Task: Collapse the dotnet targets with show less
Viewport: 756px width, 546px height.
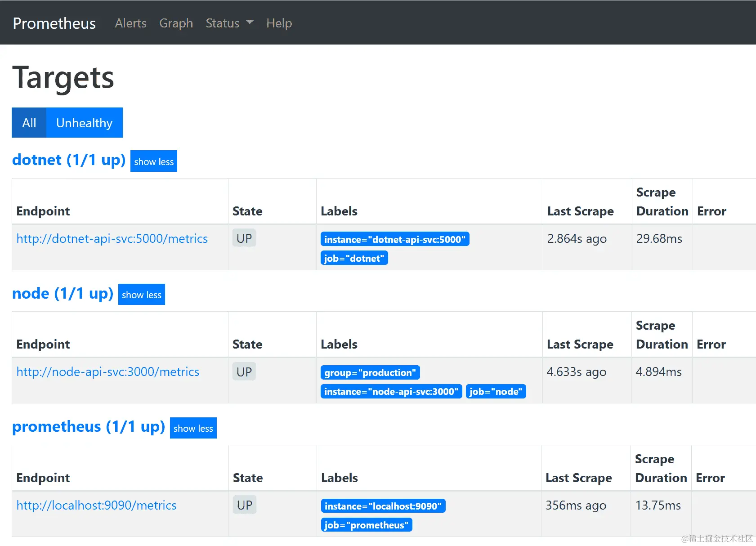Action: (154, 161)
